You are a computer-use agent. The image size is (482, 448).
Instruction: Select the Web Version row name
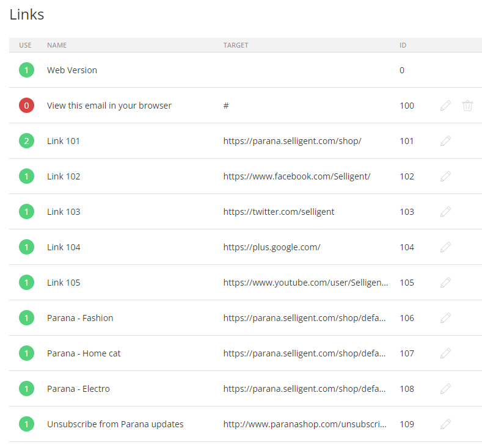[x=72, y=70]
